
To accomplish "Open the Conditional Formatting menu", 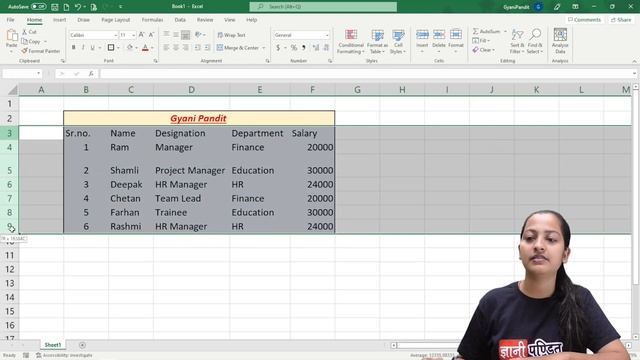I will [351, 41].
